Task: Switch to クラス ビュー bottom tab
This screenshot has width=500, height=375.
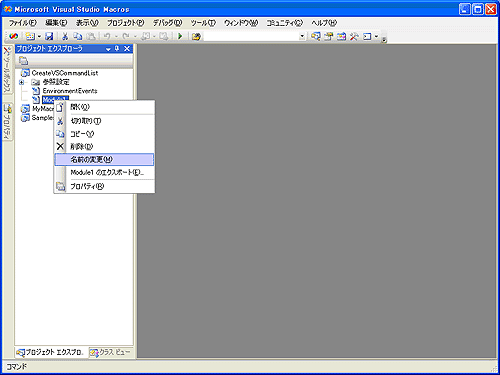Action: click(111, 352)
